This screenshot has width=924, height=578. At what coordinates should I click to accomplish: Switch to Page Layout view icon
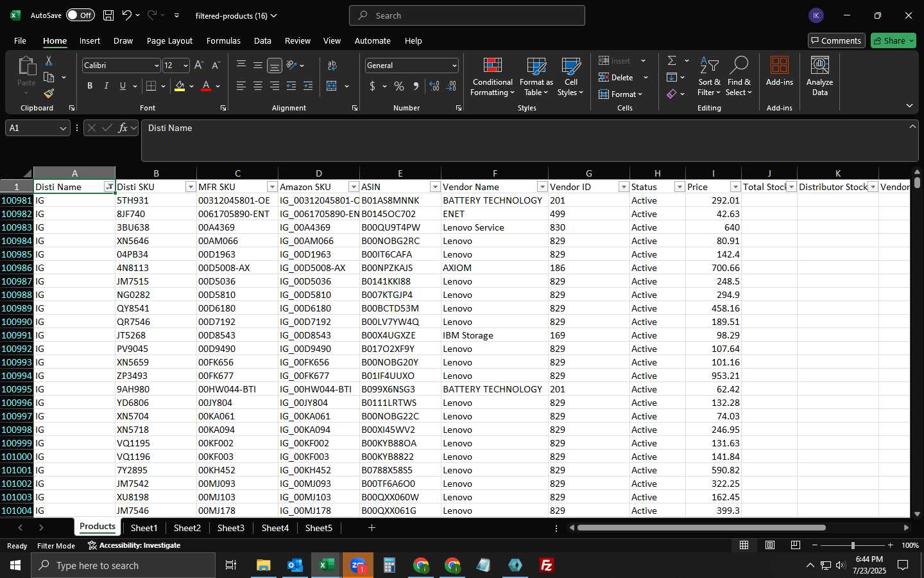pyautogui.click(x=770, y=545)
